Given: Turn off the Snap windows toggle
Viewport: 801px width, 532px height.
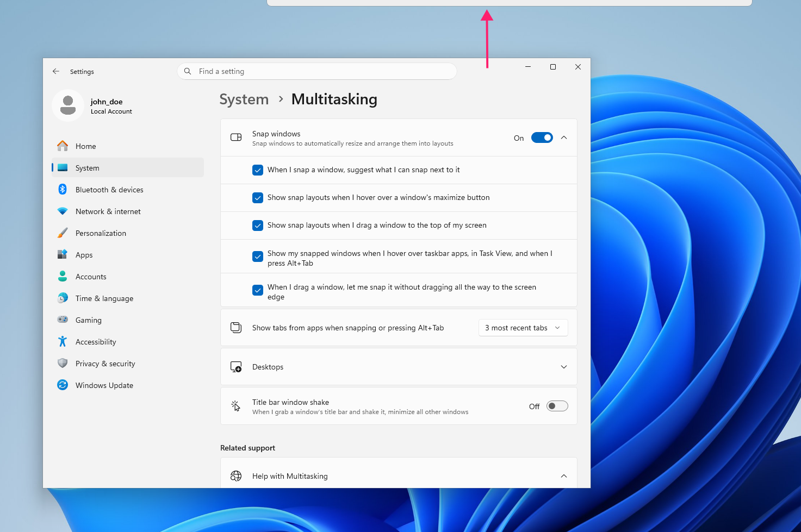Looking at the screenshot, I should tap(542, 137).
